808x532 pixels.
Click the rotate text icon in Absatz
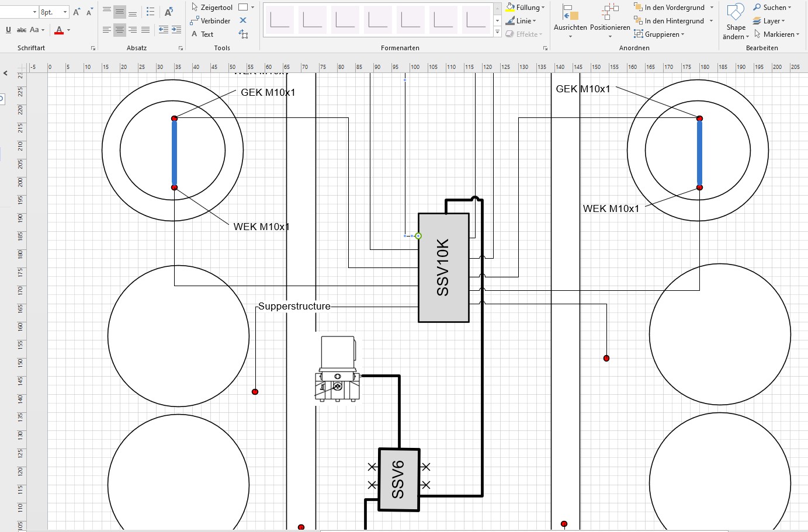click(x=169, y=12)
